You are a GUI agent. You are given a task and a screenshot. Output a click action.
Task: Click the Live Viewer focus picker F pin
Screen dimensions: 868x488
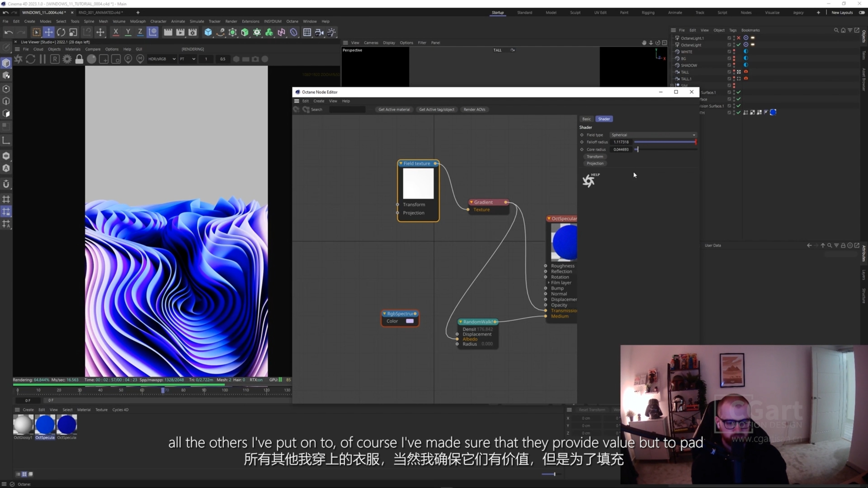point(128,59)
